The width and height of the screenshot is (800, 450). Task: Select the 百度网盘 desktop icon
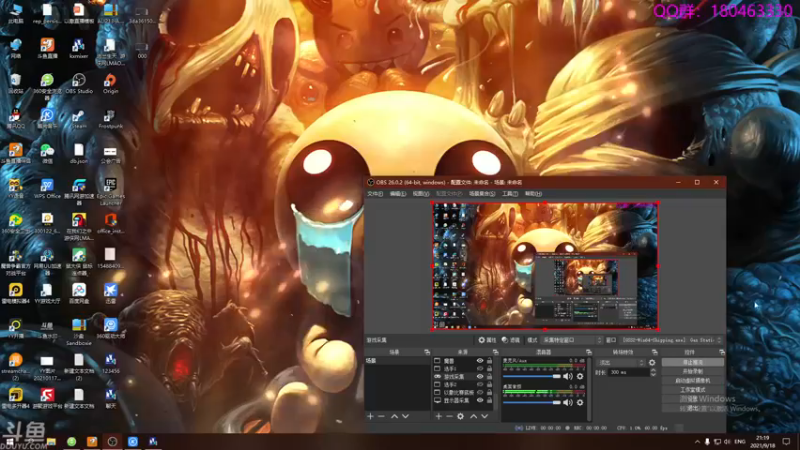tap(79, 293)
